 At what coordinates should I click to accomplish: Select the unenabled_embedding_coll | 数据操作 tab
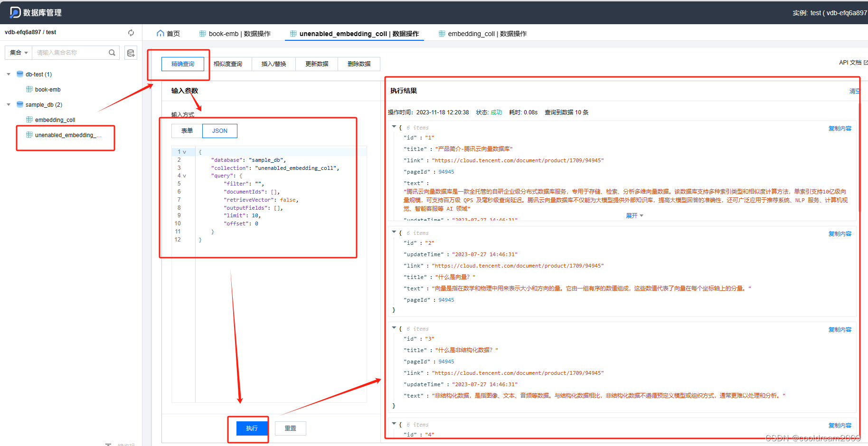[x=355, y=34]
